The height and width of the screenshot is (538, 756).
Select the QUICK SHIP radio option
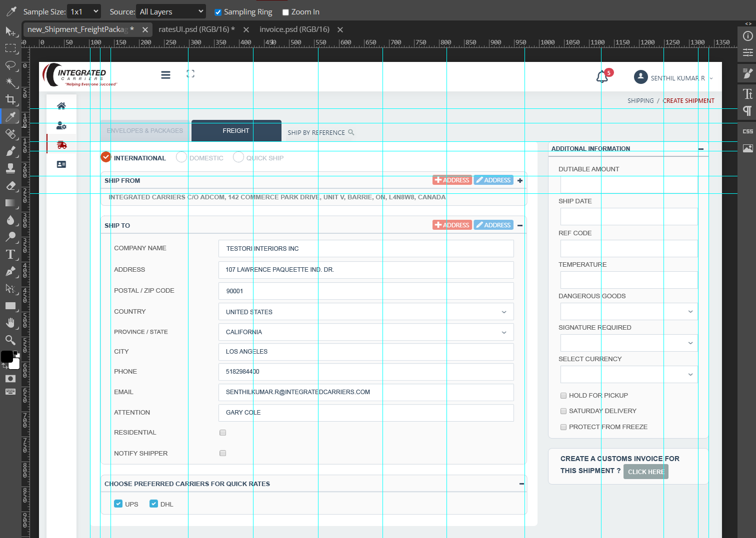click(x=238, y=157)
